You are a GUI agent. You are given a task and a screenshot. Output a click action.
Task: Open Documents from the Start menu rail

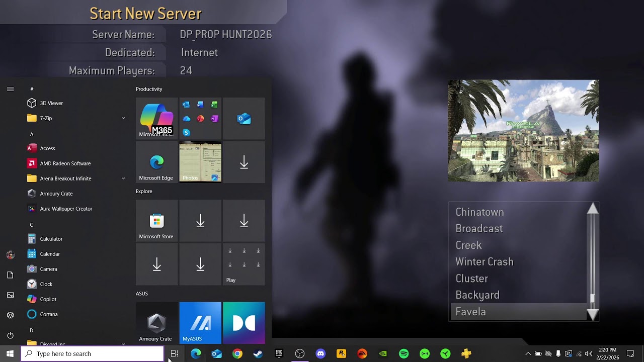pyautogui.click(x=11, y=275)
